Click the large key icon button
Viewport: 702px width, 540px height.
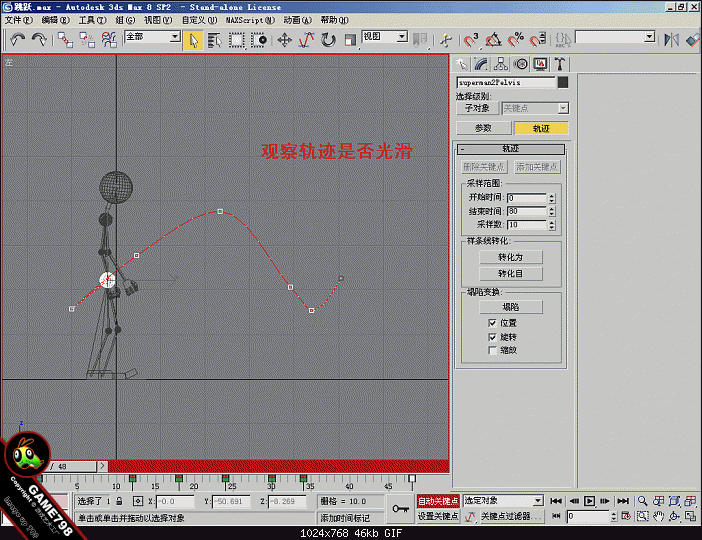click(401, 509)
